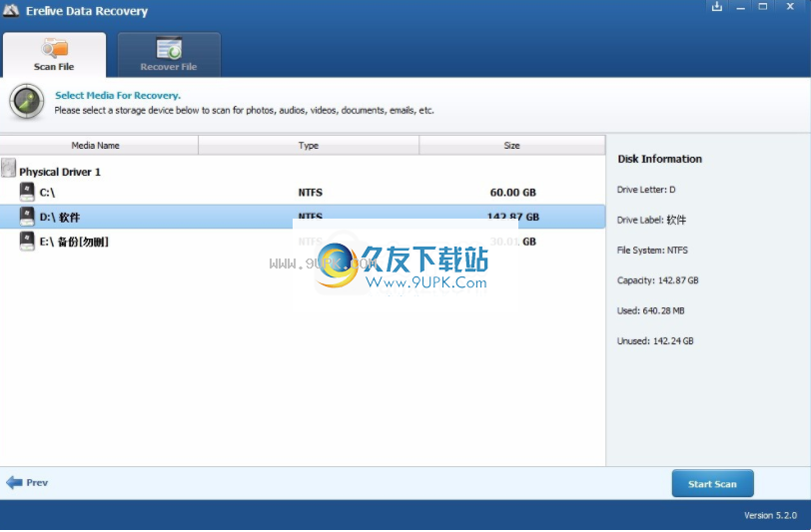The width and height of the screenshot is (811, 532).
Task: Minimize the Erelive Data Recovery window
Action: coord(741,7)
